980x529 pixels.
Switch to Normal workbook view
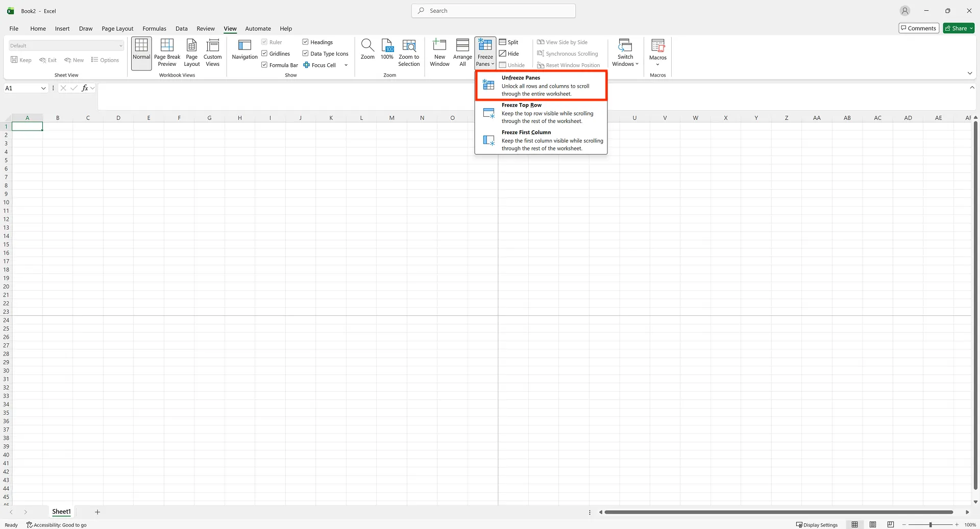click(x=141, y=53)
